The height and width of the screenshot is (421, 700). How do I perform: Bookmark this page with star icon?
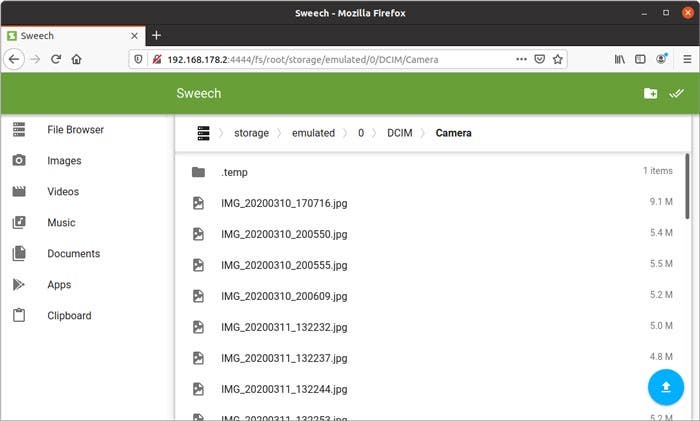(558, 59)
